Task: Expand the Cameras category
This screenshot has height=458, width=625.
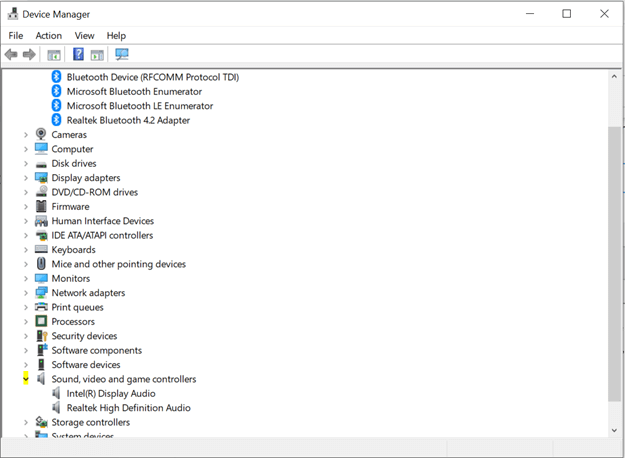Action: coord(26,135)
